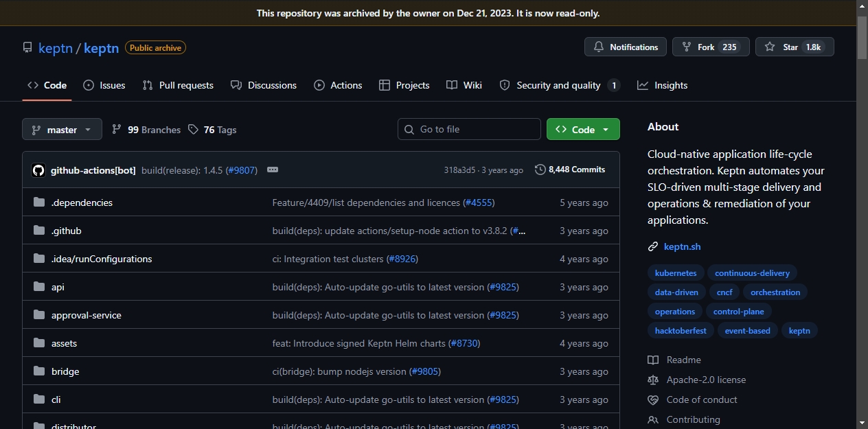
Task: Open pull request #9807 link
Action: coord(242,170)
